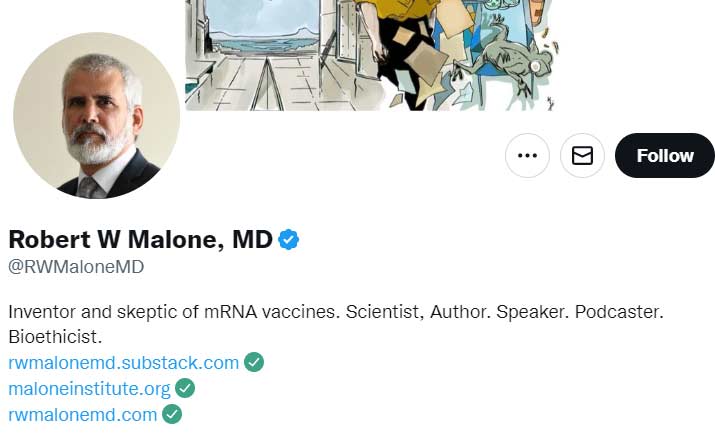This screenshot has height=441, width=715.
Task: Open the rwmalonemd.substack.com link
Action: (x=123, y=362)
